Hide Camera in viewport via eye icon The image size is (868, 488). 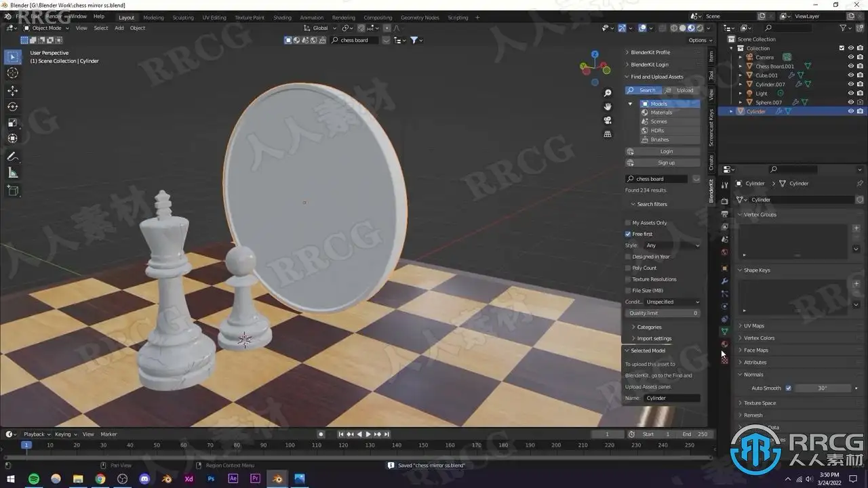tap(851, 57)
